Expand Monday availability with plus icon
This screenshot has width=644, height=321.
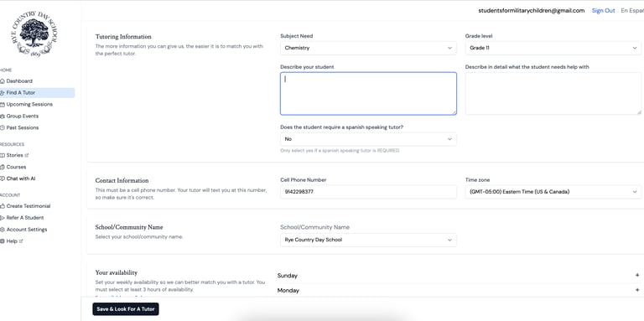coord(637,290)
